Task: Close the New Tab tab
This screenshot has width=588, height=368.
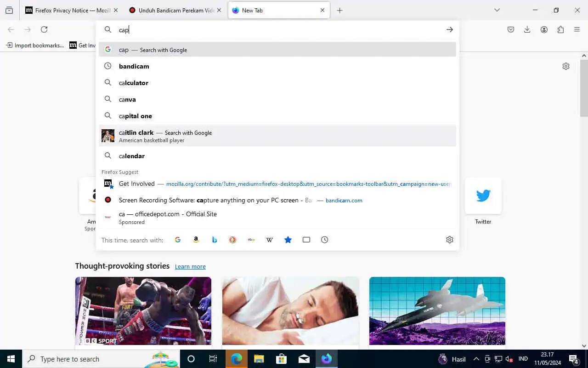Action: click(x=322, y=10)
